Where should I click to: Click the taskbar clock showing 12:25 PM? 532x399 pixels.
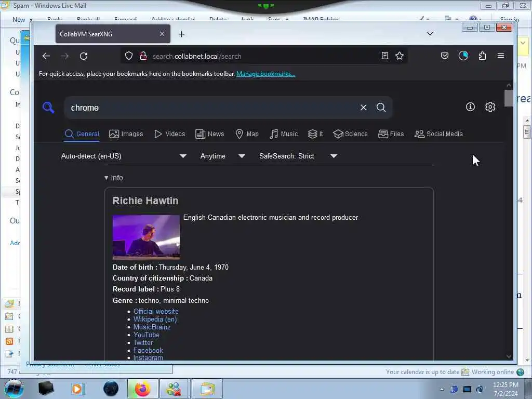(x=506, y=389)
